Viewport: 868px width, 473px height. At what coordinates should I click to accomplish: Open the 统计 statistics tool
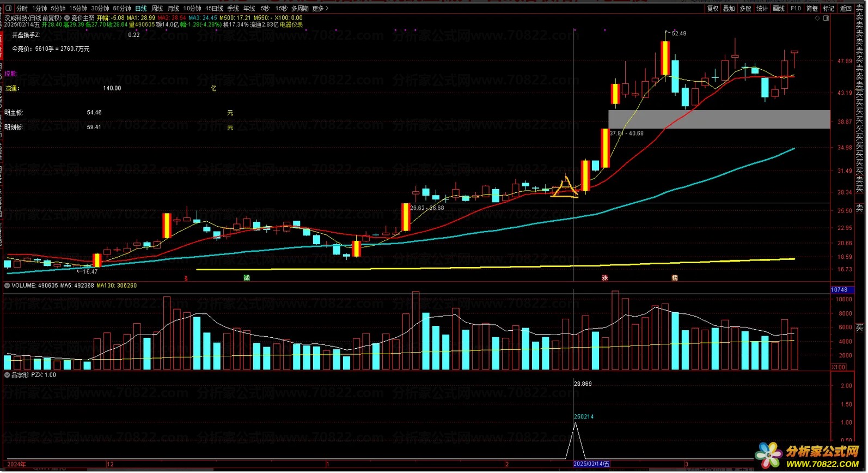(x=762, y=8)
